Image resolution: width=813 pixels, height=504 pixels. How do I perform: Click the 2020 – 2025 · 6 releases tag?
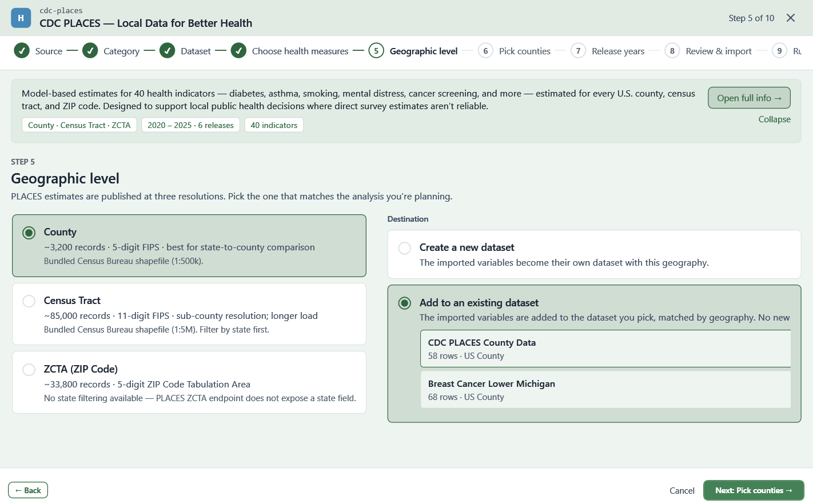tap(190, 125)
